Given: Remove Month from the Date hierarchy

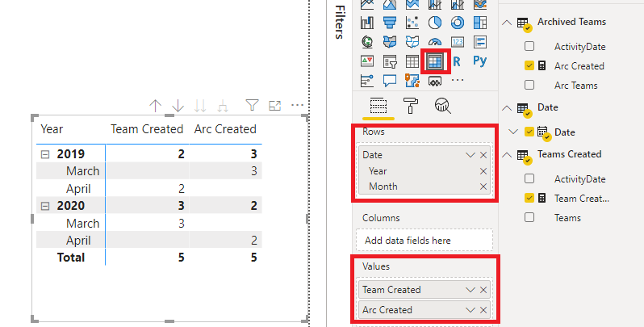Looking at the screenshot, I should 483,187.
